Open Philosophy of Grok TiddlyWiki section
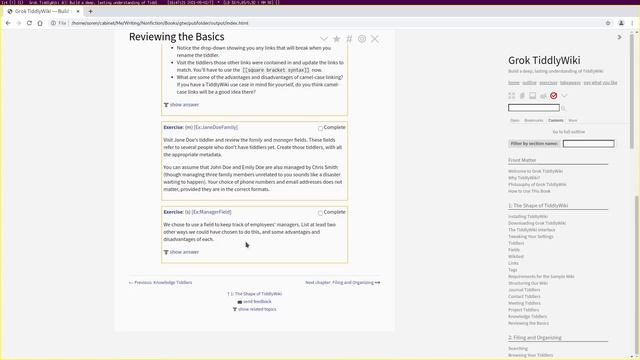 pyautogui.click(x=537, y=184)
